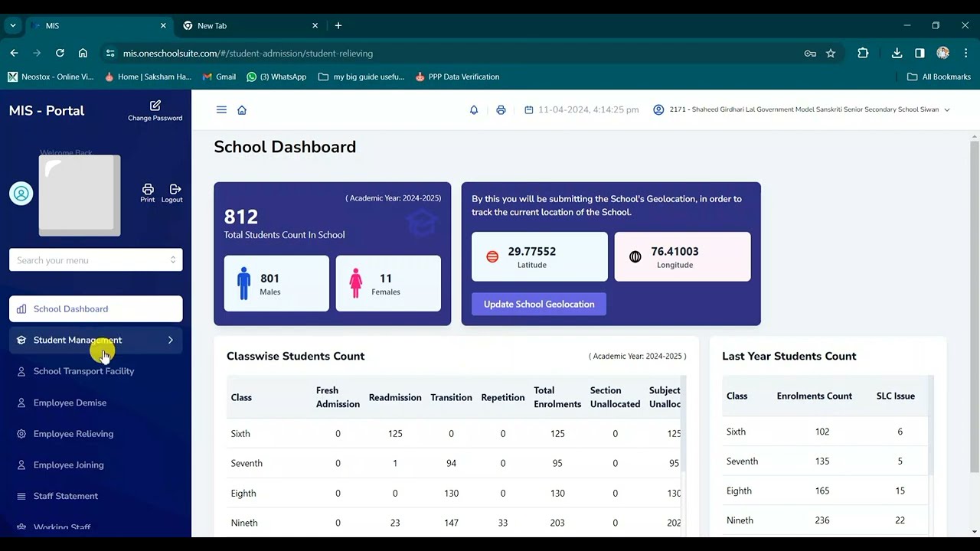
Task: Open All Bookmarks folder
Action: click(x=939, y=77)
